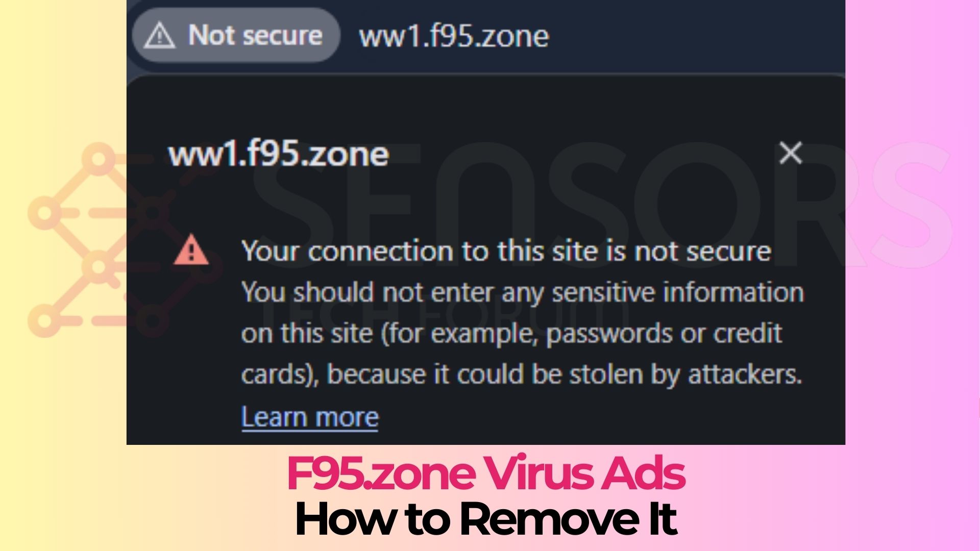The height and width of the screenshot is (551, 980).
Task: Click the large SENSORS watermark text
Action: [602, 204]
